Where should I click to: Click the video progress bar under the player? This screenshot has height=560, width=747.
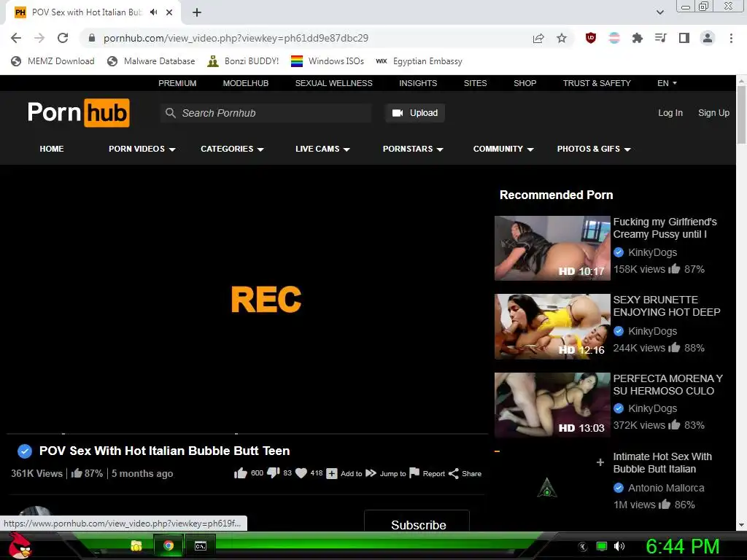248,434
